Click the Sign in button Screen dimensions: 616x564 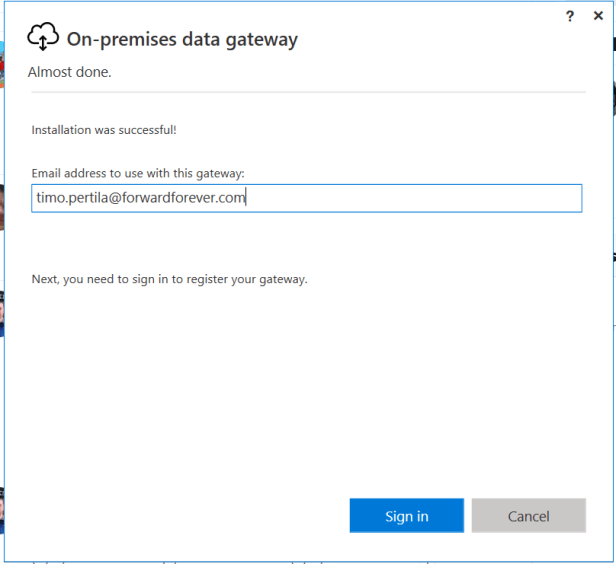406,516
